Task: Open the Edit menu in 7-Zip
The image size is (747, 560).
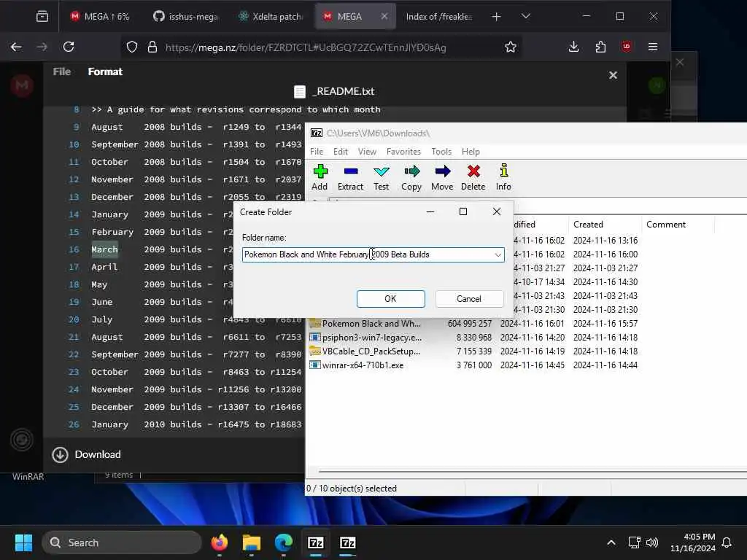Action: (340, 152)
